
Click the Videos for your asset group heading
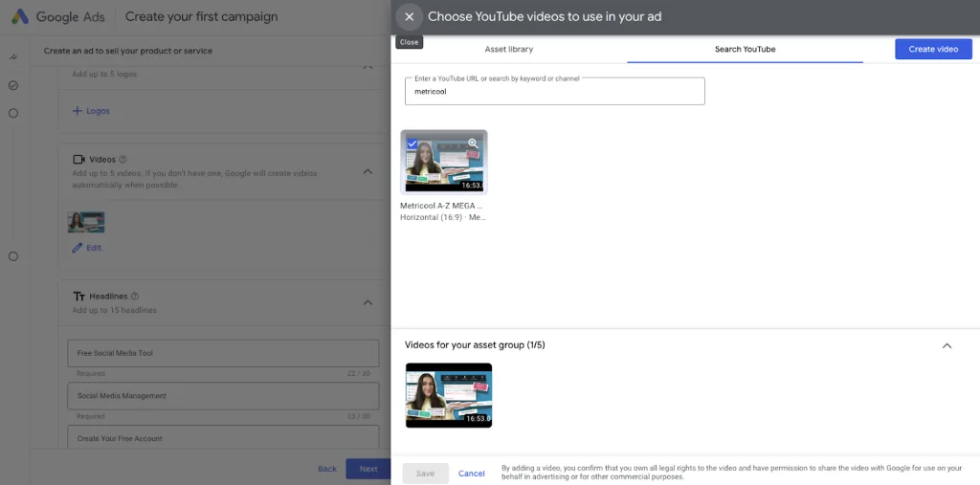(475, 345)
